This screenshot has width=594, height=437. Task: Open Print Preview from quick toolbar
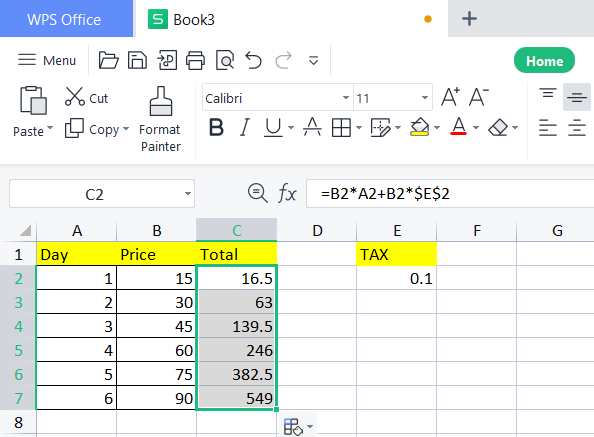tap(225, 60)
